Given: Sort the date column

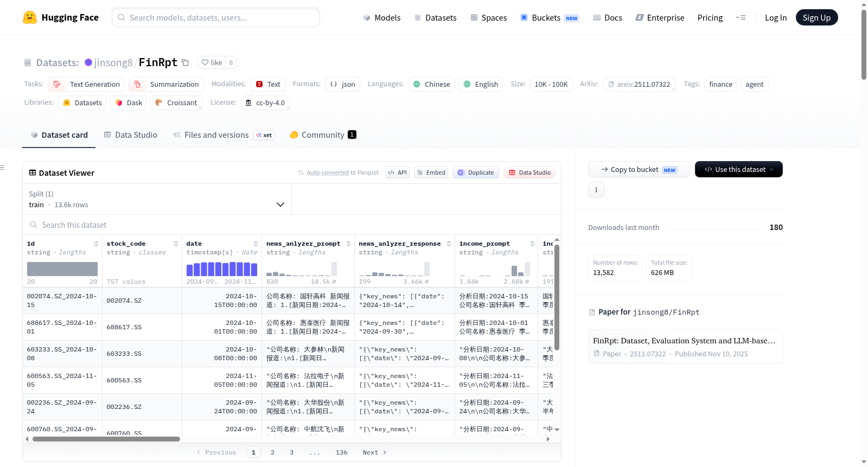Looking at the screenshot, I should tap(256, 244).
